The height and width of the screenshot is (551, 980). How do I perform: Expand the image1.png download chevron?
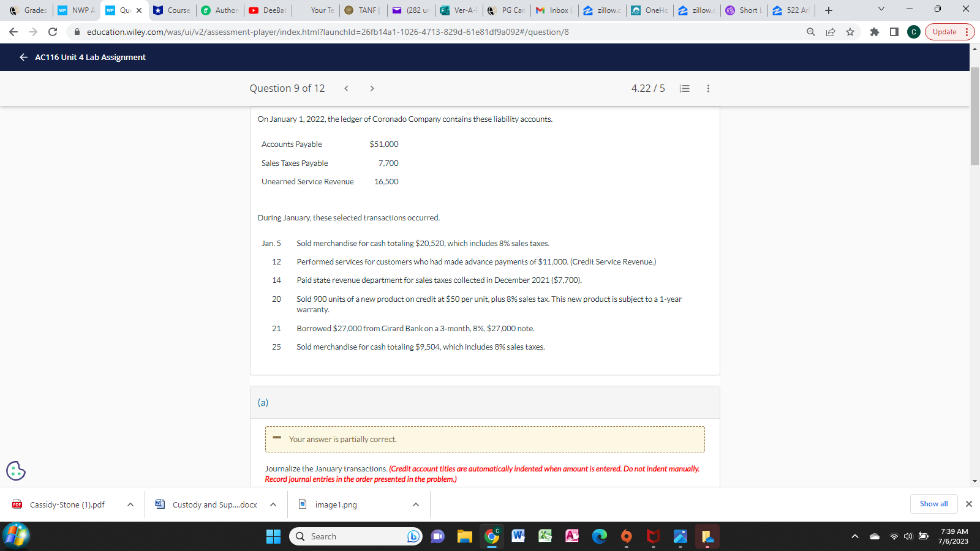tap(415, 504)
